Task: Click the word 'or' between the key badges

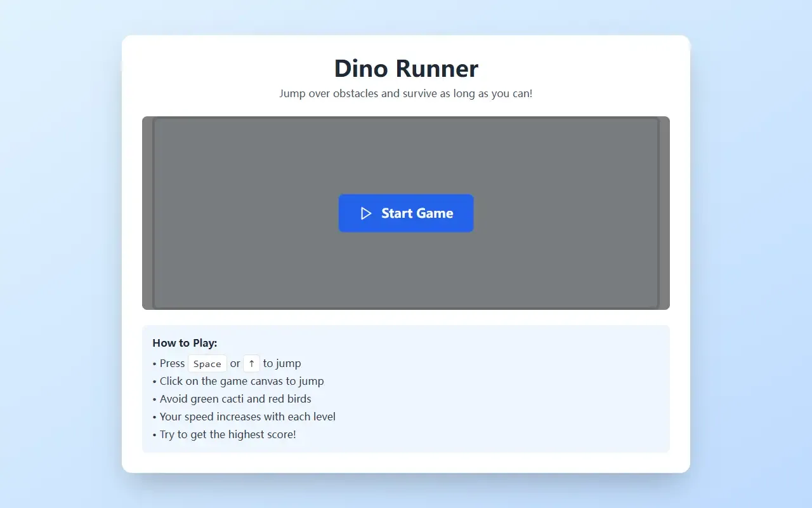Action: click(x=235, y=364)
